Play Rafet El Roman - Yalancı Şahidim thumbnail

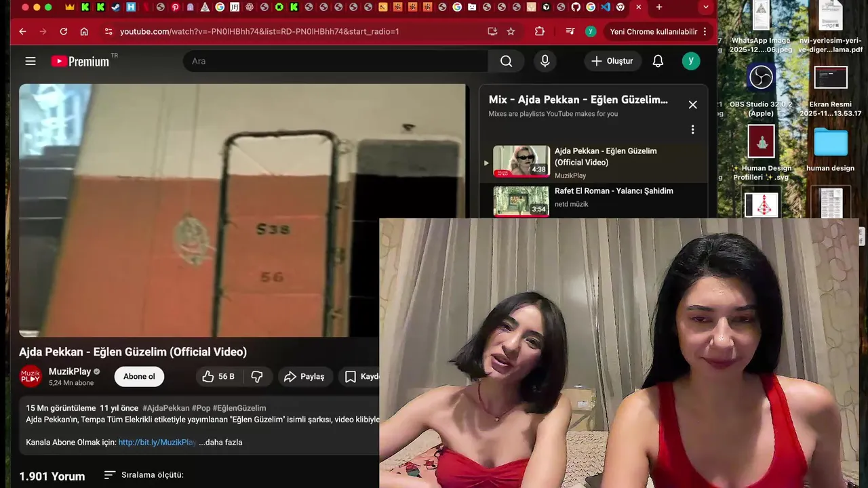pyautogui.click(x=521, y=201)
